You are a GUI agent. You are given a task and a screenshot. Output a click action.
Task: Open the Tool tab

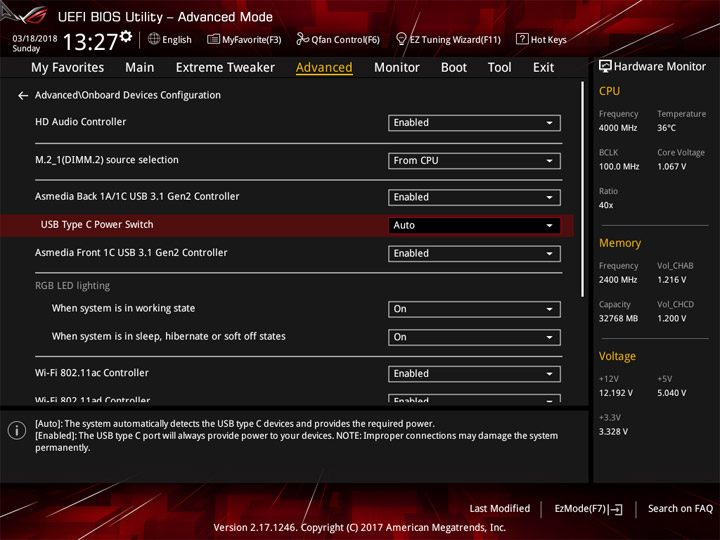(x=499, y=68)
